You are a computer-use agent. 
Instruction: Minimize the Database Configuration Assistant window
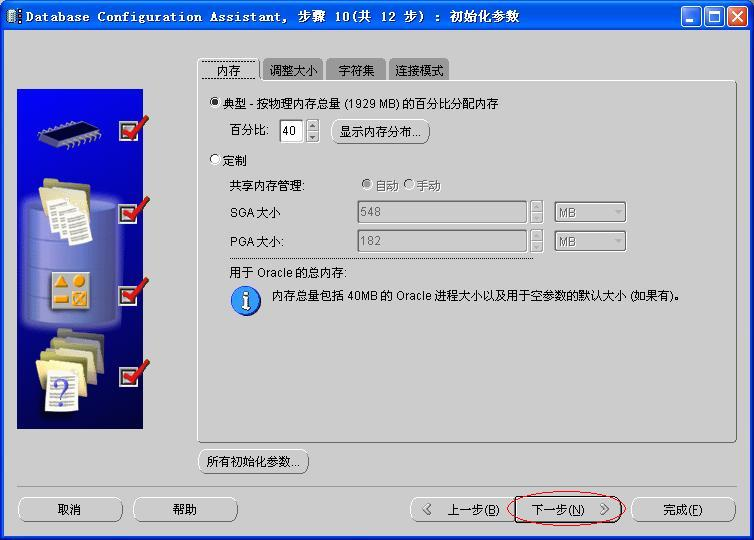point(691,17)
